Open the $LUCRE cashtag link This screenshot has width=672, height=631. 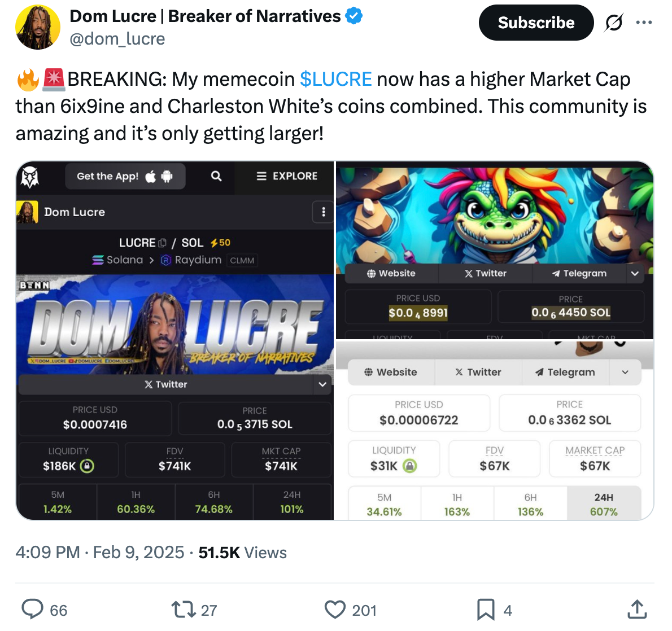tap(335, 79)
